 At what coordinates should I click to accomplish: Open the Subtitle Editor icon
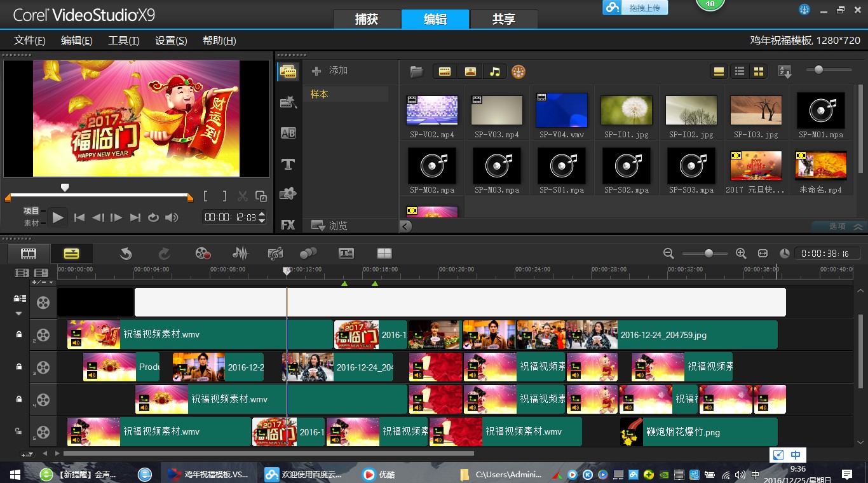click(346, 254)
